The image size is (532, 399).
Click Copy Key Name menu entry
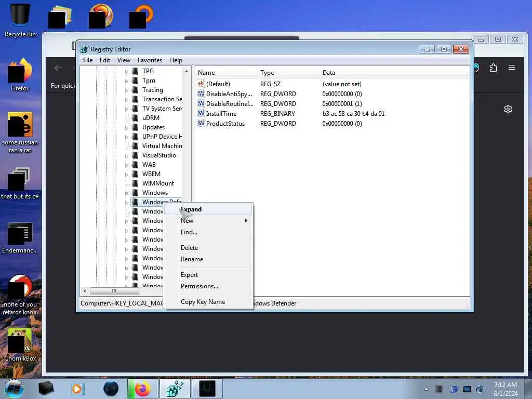point(208,302)
